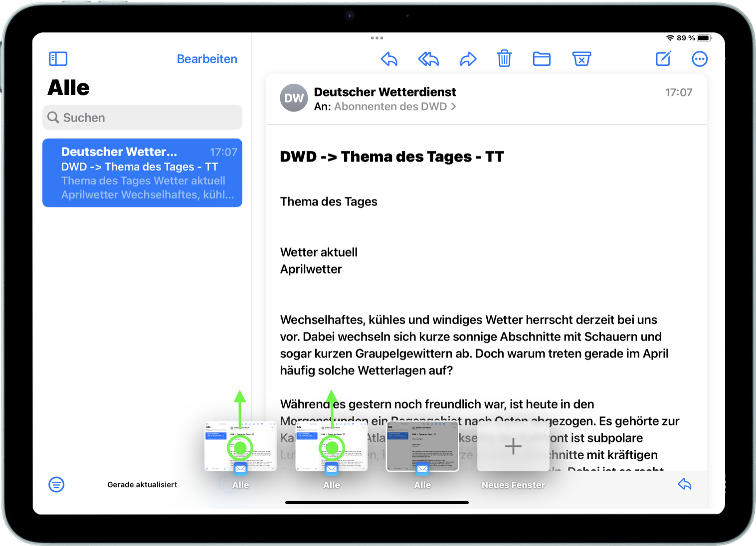756x546 pixels.
Task: Select the Deutscher Wetter... message in the list
Action: point(142,173)
